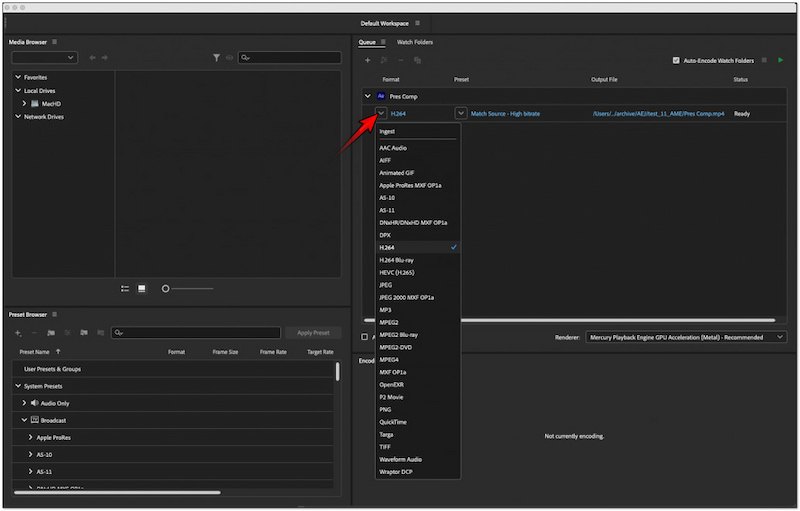Click the Stop Queue square icon
Screen dimensions: 800x511
click(765, 60)
